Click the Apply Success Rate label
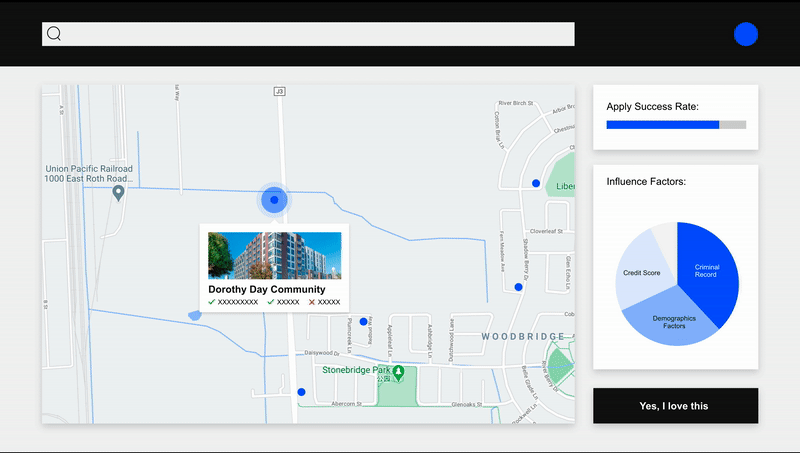The image size is (800, 453). coord(653,107)
